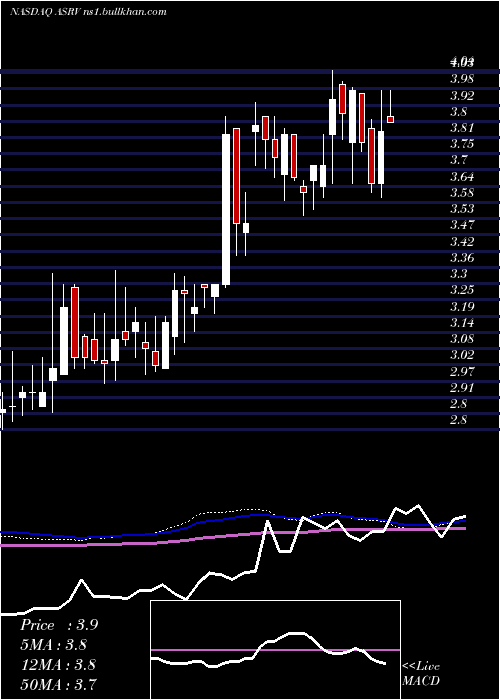Click the 'Price : 3.9' legend line
This screenshot has height=700, width=500.
coord(59,625)
